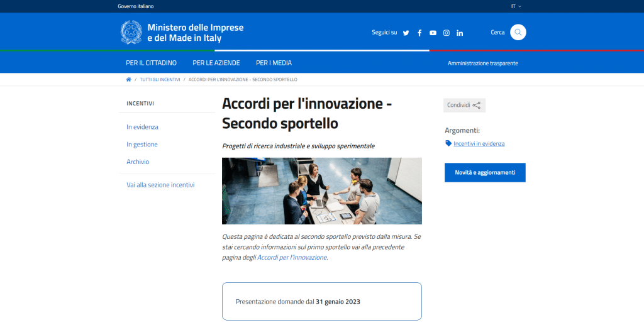Click the Cerca label

tap(497, 33)
